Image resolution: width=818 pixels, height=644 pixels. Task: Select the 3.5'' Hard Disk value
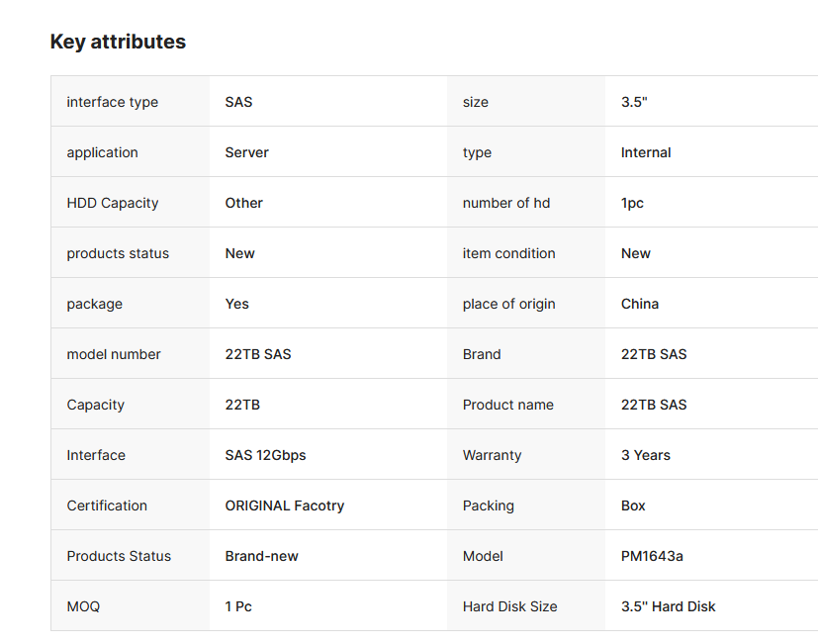pos(668,606)
